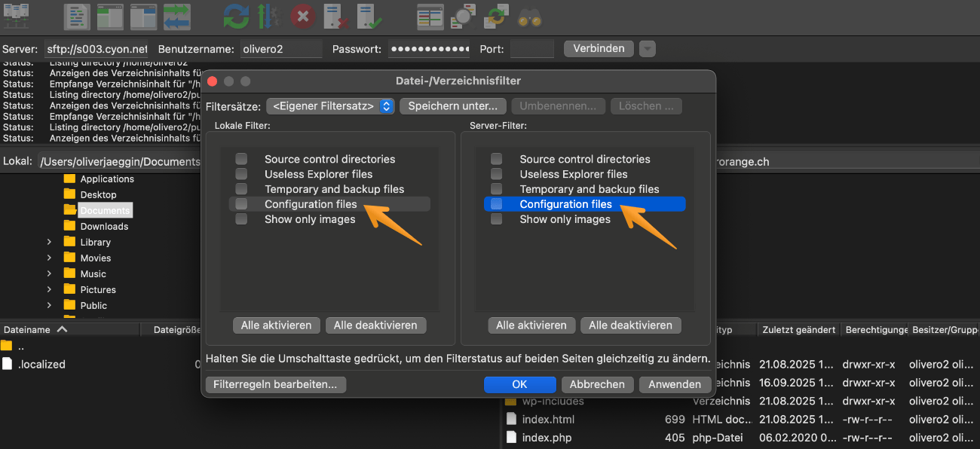Screen dimensions: 980x449
Task: Focus the Server address field
Action: (x=96, y=49)
